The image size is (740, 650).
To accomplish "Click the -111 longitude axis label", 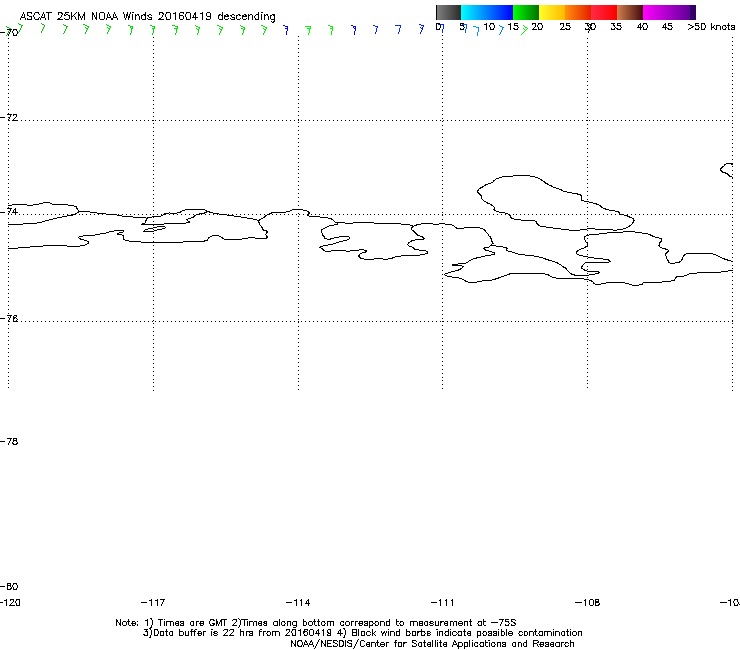I will (x=443, y=602).
